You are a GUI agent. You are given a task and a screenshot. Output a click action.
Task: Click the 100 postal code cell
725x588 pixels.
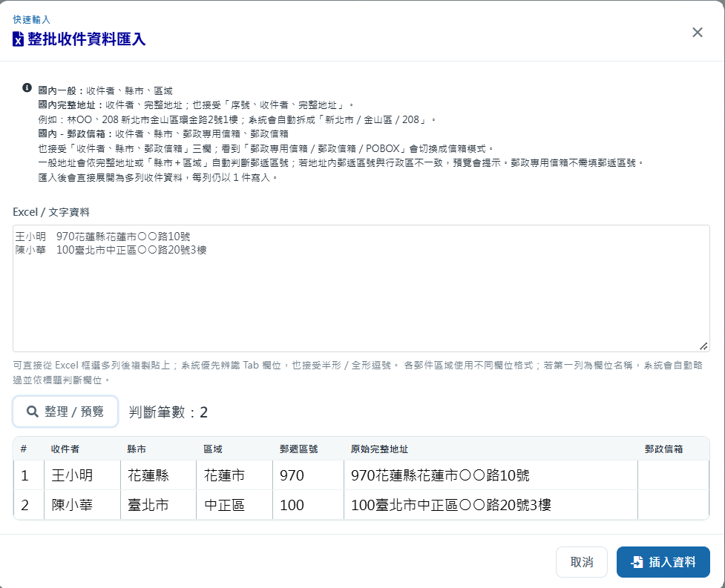pyautogui.click(x=309, y=505)
